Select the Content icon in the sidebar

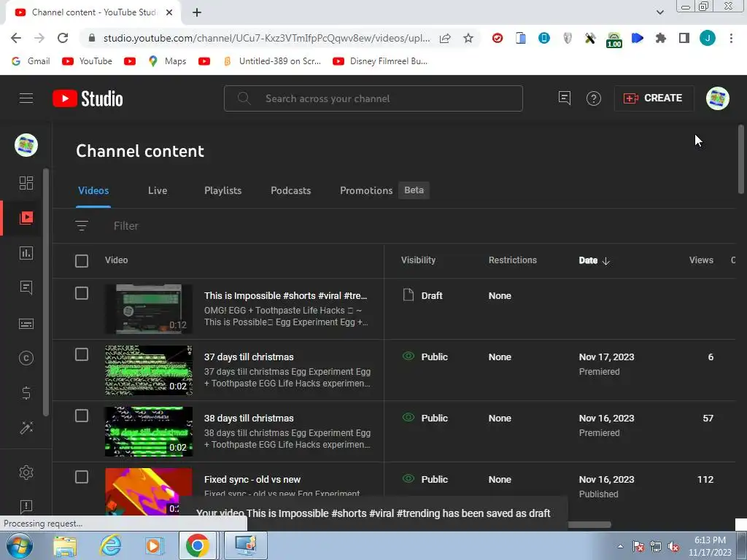click(x=26, y=217)
